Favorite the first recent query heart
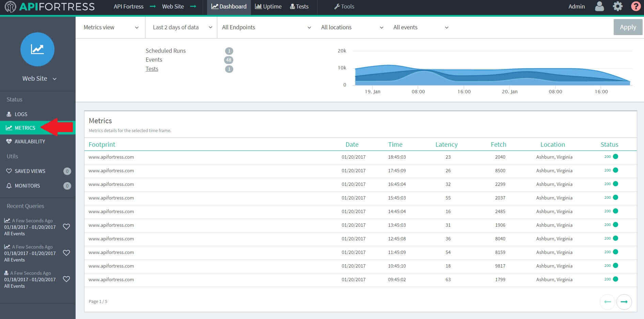The height and width of the screenshot is (319, 644). point(66,227)
